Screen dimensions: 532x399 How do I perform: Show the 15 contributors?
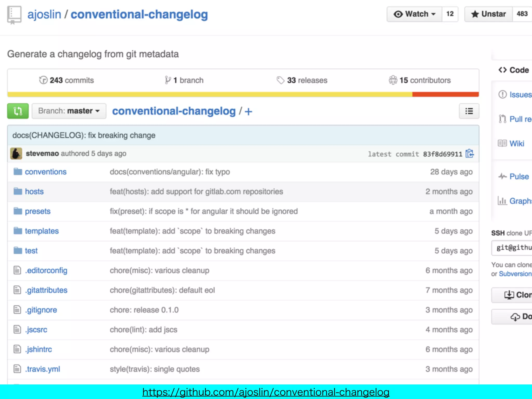420,80
